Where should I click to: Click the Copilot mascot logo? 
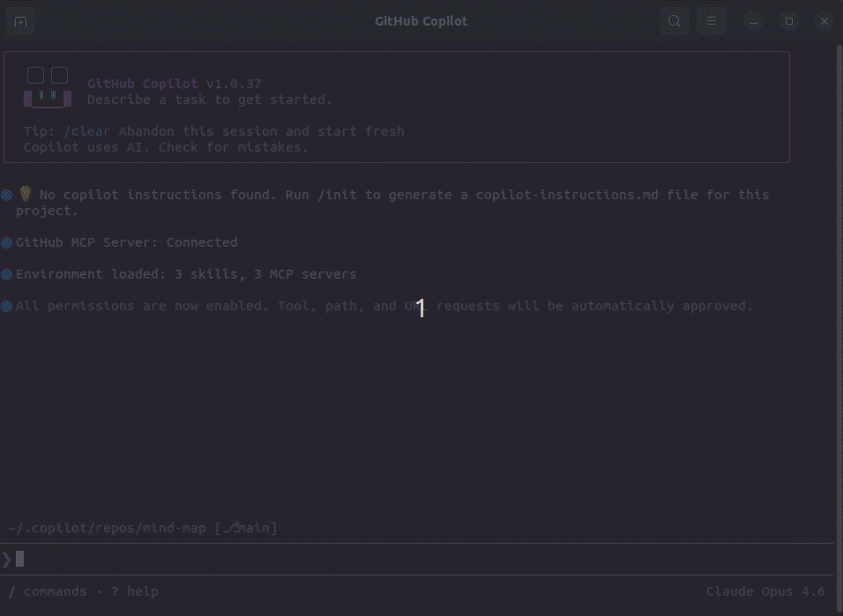(x=48, y=87)
